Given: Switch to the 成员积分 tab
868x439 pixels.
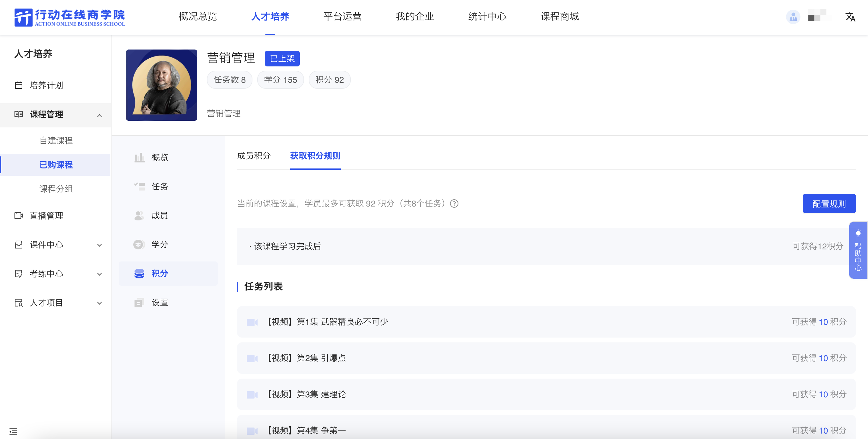Looking at the screenshot, I should 254,155.
